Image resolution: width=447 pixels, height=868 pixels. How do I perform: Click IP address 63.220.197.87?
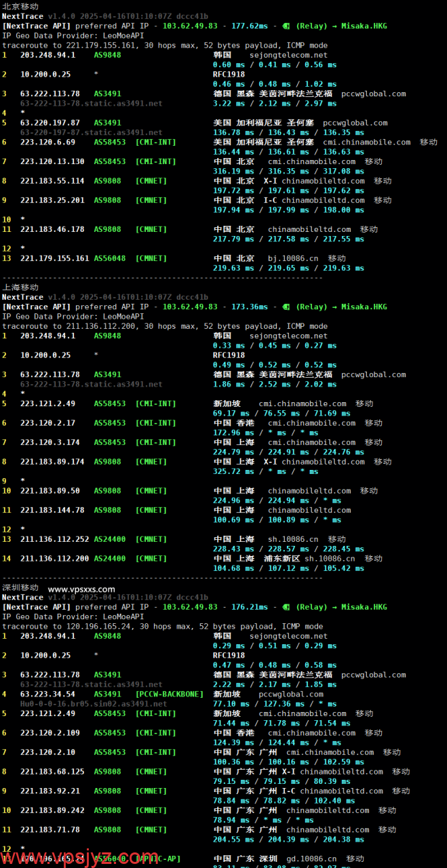click(x=50, y=123)
